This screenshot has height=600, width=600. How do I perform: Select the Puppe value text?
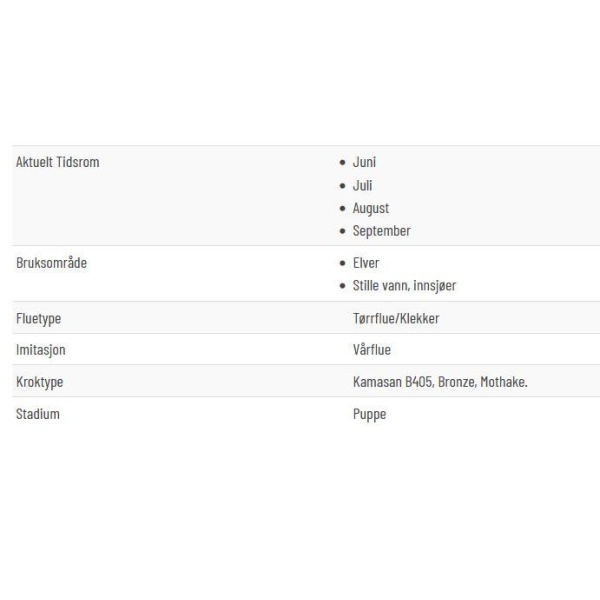369,414
